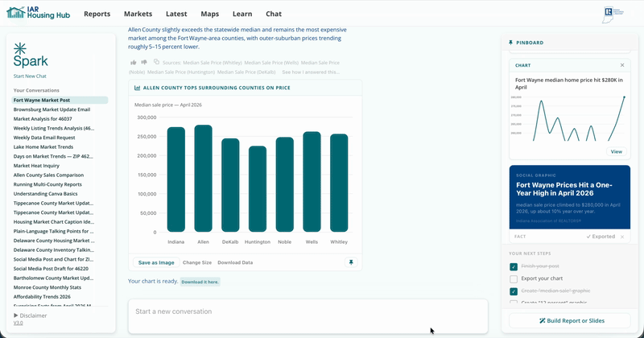Open Housing Market Chart Caption conversation
This screenshot has width=644, height=338.
point(53,222)
